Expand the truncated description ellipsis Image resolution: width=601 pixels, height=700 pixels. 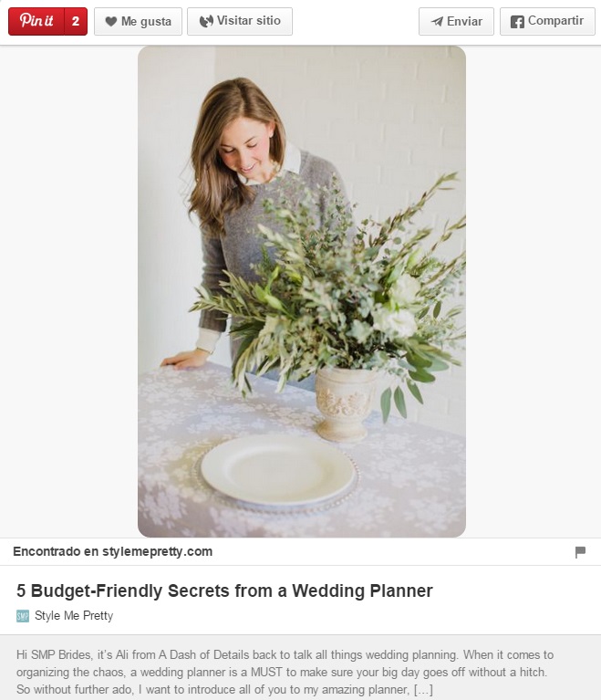tap(423, 689)
